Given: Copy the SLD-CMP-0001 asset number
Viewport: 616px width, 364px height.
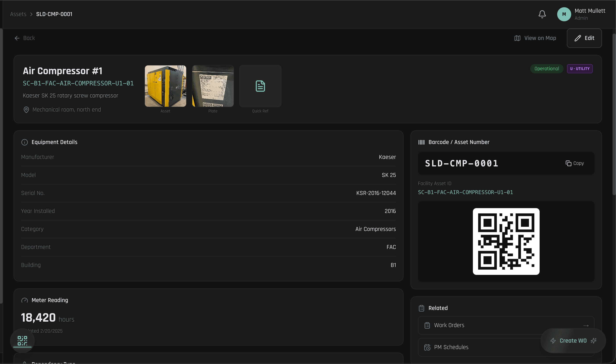Looking at the screenshot, I should coord(575,163).
